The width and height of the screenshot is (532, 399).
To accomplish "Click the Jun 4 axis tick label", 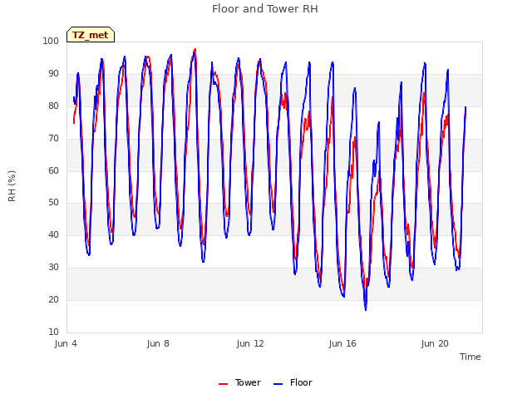I will [x=66, y=343].
